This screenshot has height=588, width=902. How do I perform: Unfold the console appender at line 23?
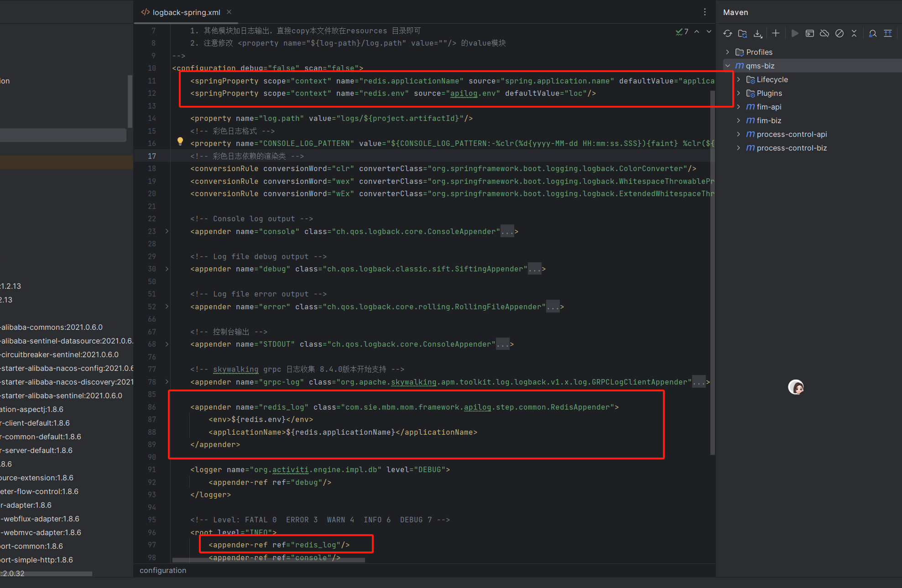[x=167, y=231]
